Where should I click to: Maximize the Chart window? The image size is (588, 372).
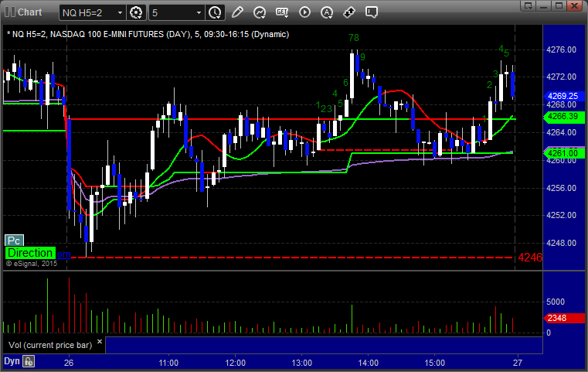(559, 5)
